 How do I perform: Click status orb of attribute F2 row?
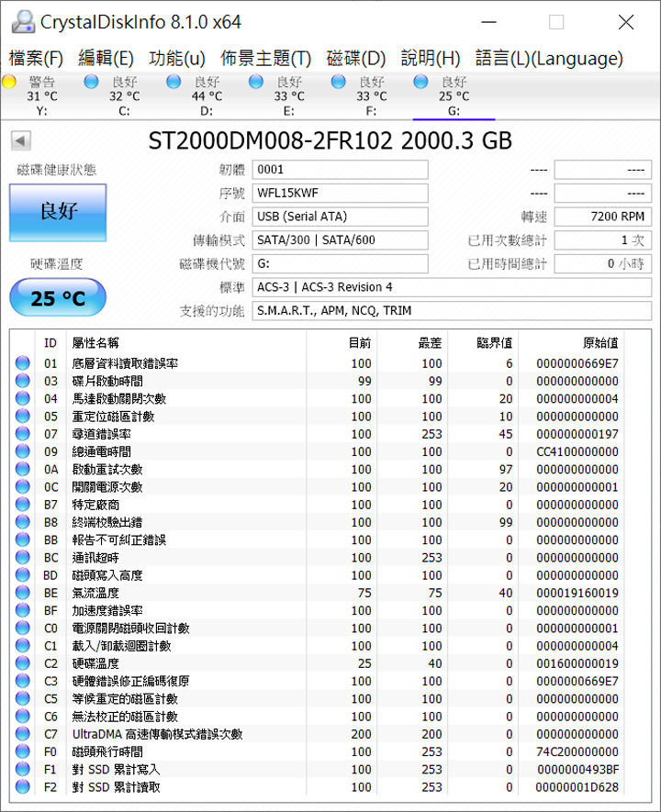(23, 786)
